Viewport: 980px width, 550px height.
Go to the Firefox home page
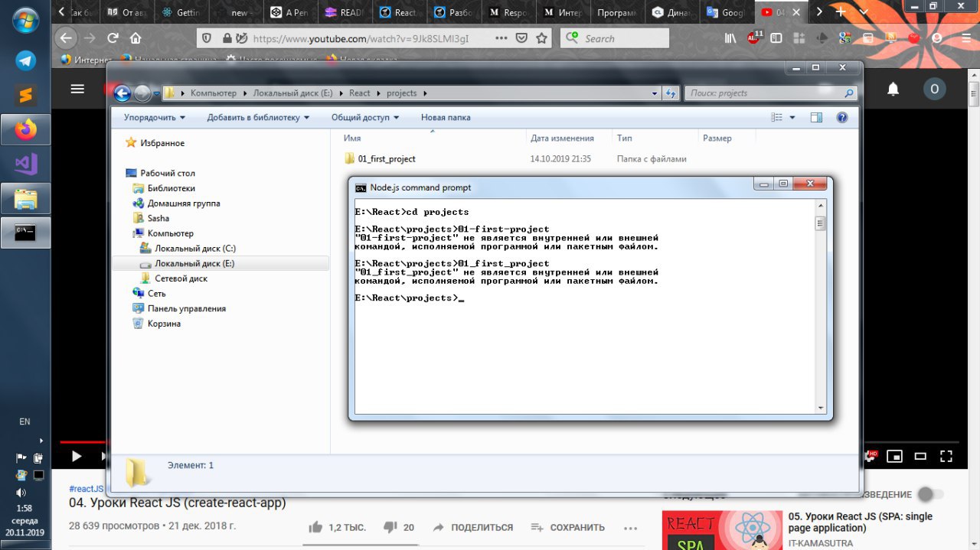[x=136, y=38]
